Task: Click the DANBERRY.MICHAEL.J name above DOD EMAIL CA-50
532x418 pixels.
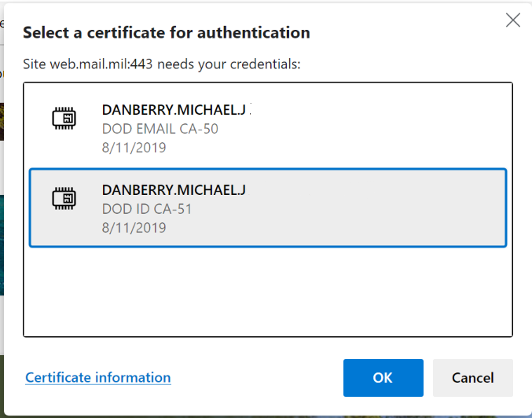Action: pyautogui.click(x=174, y=109)
